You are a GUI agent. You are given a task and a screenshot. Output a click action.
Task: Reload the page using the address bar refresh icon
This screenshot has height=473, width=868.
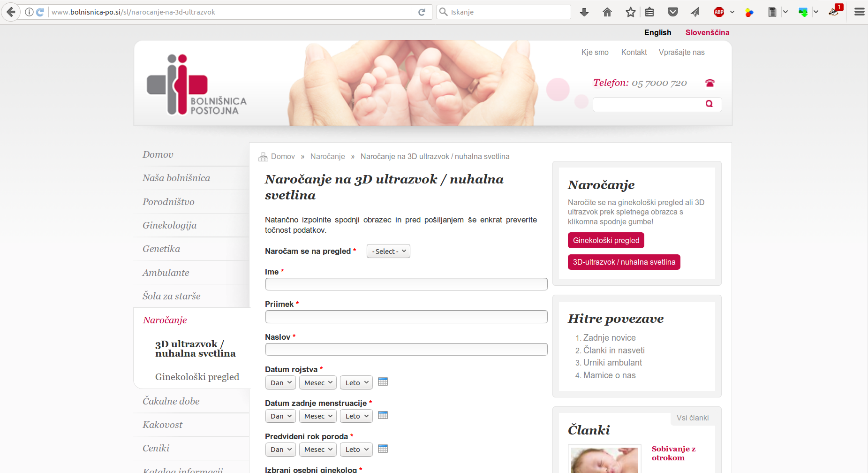pos(422,12)
